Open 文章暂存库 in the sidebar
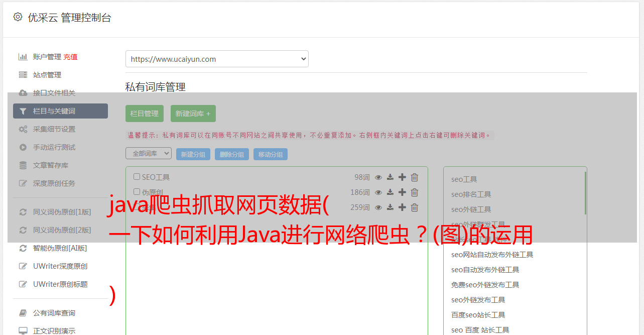The image size is (644, 335). [x=51, y=165]
